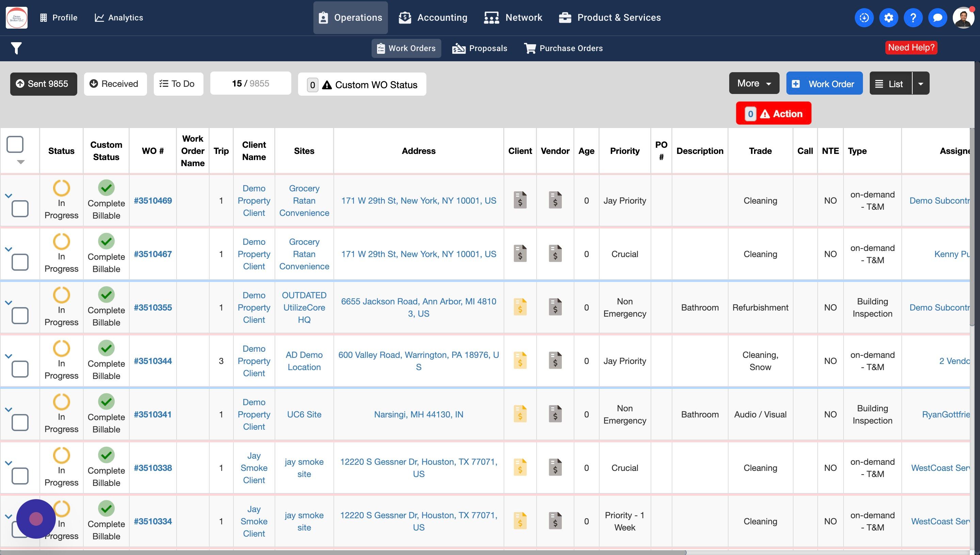This screenshot has height=555, width=980.
Task: Expand the List view dropdown arrow
Action: [x=920, y=83]
